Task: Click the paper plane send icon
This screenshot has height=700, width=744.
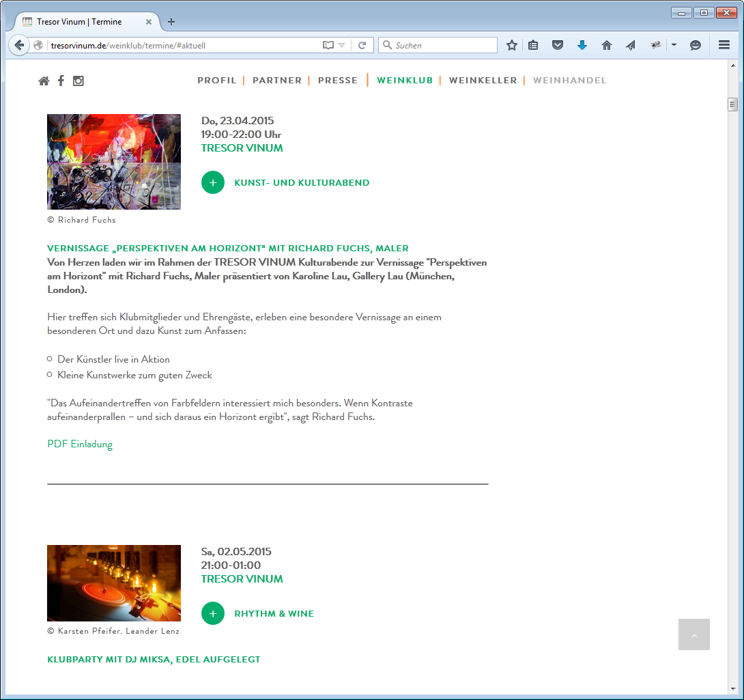Action: (x=631, y=45)
